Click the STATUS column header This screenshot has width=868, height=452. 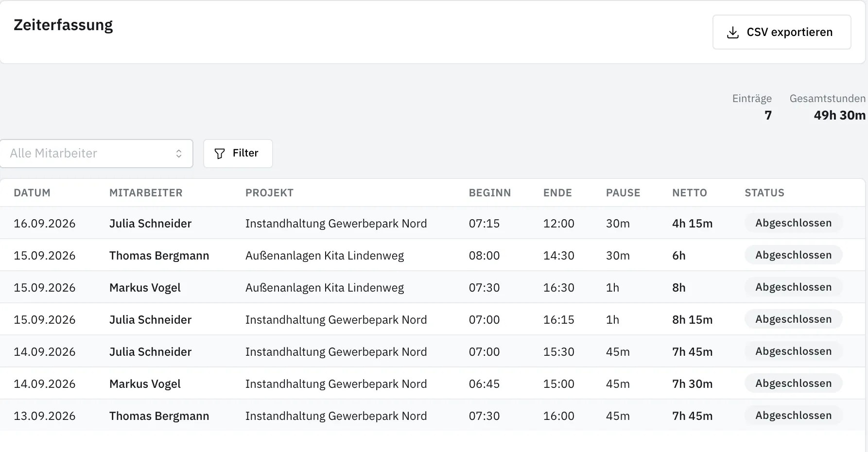tap(764, 193)
